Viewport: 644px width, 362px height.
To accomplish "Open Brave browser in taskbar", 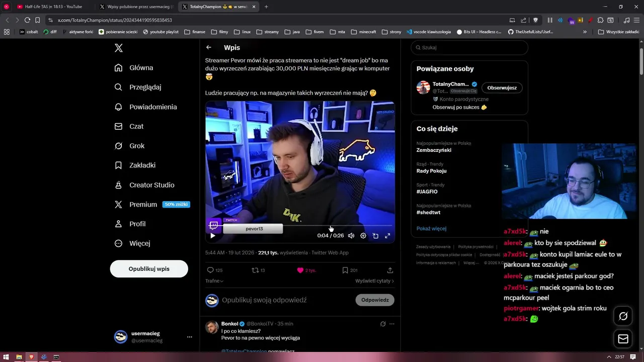I will pos(31,357).
